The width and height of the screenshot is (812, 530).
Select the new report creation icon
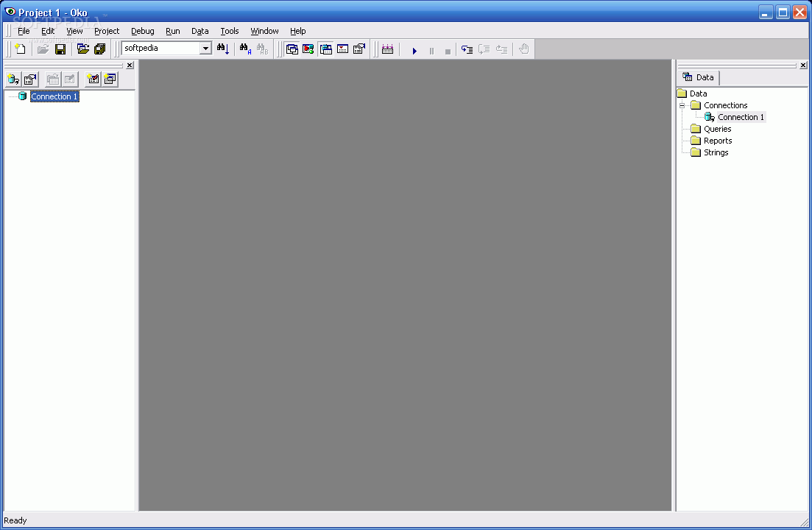click(x=110, y=79)
